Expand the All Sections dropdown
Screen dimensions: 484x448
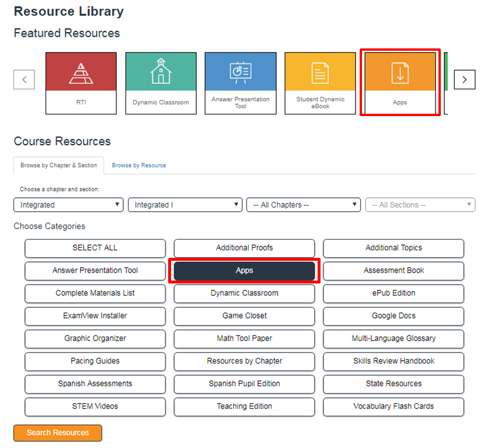pyautogui.click(x=420, y=205)
